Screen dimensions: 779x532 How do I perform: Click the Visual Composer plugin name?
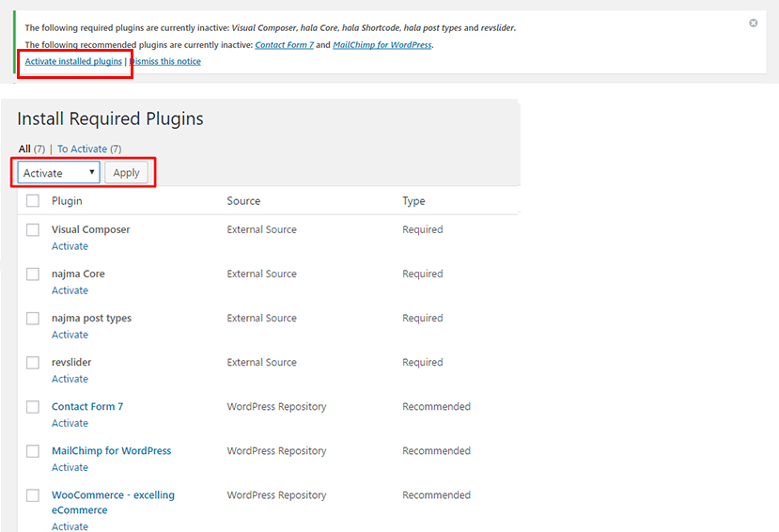(x=91, y=229)
